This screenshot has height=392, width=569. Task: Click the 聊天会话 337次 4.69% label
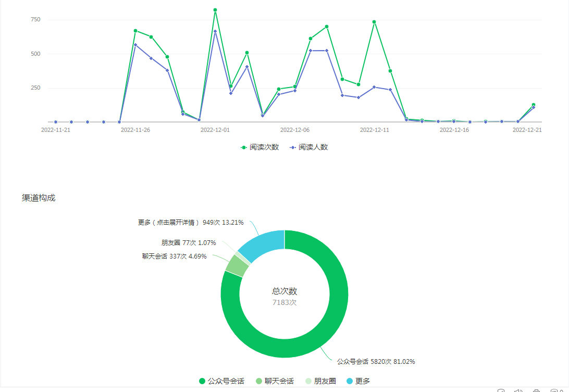[x=174, y=256]
